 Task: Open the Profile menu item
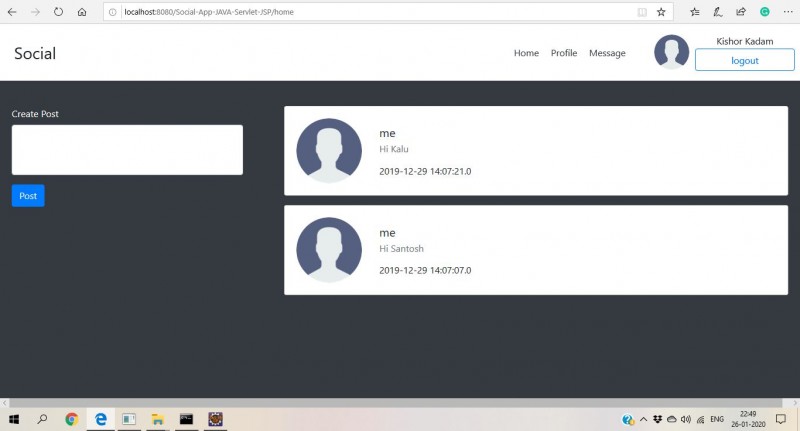[x=564, y=53]
